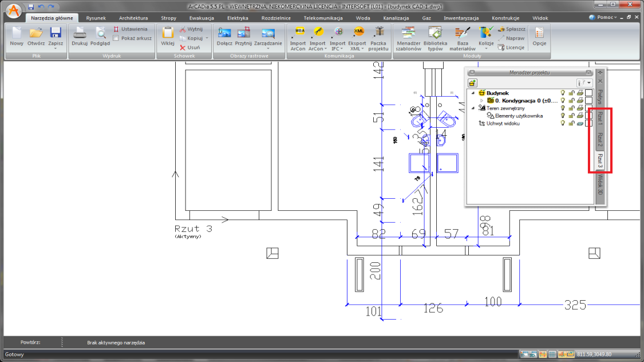
Task: Cut selection with Wytnij
Action: click(191, 29)
